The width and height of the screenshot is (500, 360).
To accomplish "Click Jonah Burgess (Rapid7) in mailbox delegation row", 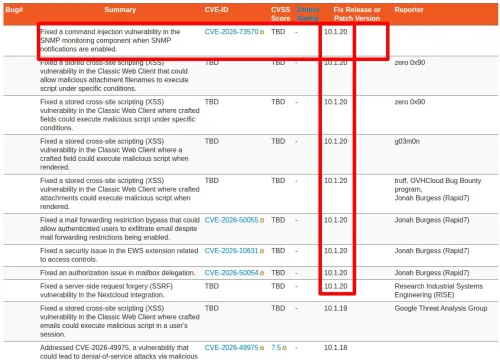I will [x=432, y=273].
